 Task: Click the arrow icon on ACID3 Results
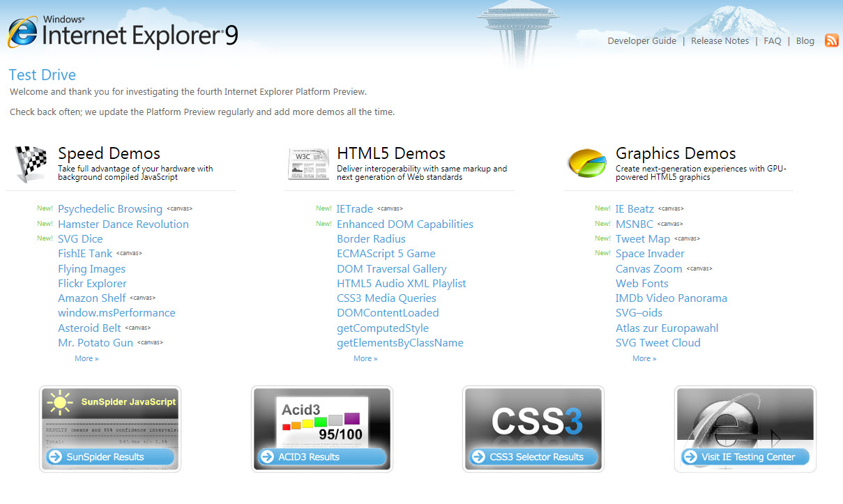(267, 457)
